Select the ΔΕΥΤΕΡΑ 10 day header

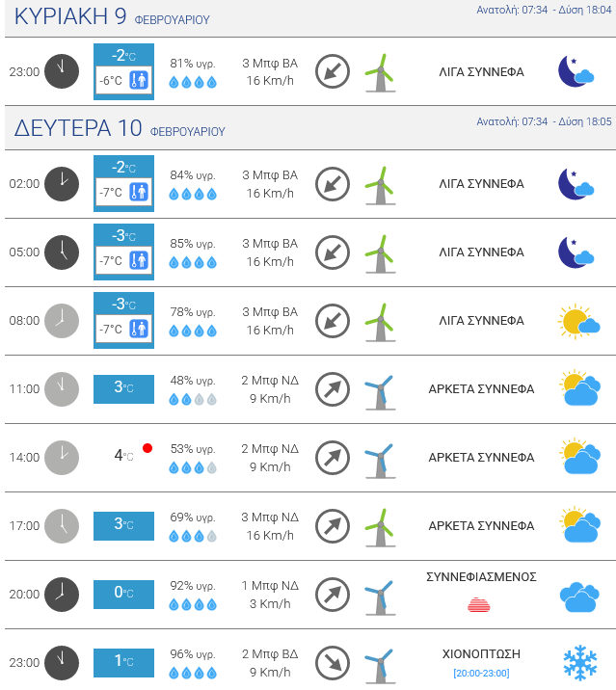(120, 128)
